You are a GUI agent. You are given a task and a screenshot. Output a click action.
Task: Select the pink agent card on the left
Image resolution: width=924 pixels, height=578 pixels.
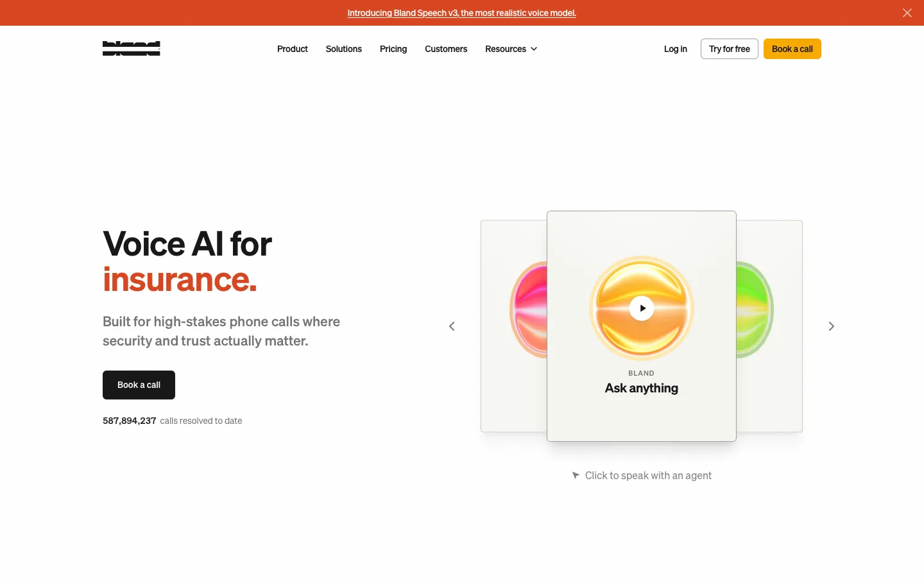point(514,326)
